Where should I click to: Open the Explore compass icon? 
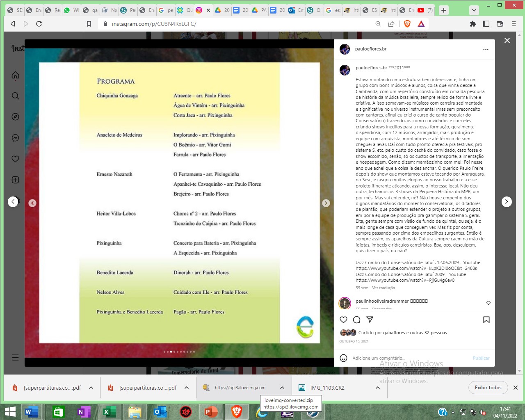tap(16, 117)
